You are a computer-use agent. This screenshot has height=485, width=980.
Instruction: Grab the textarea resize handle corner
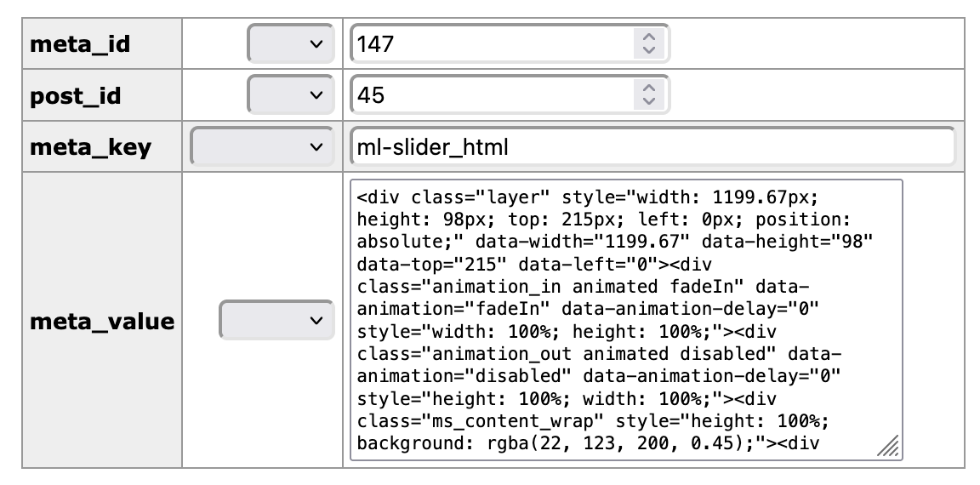tap(889, 447)
